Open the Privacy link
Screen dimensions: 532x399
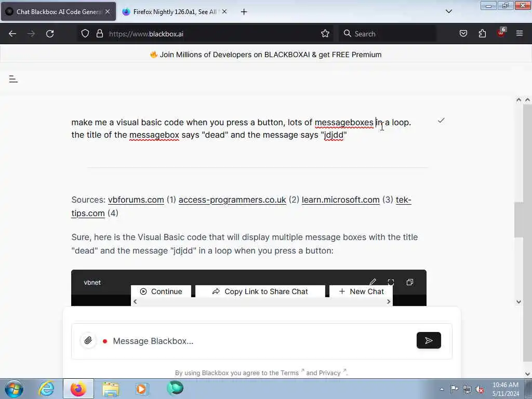point(331,373)
